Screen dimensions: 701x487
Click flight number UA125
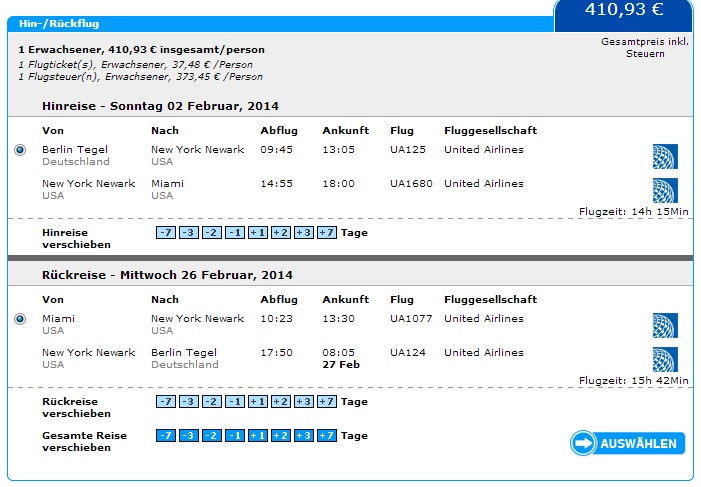(x=408, y=150)
